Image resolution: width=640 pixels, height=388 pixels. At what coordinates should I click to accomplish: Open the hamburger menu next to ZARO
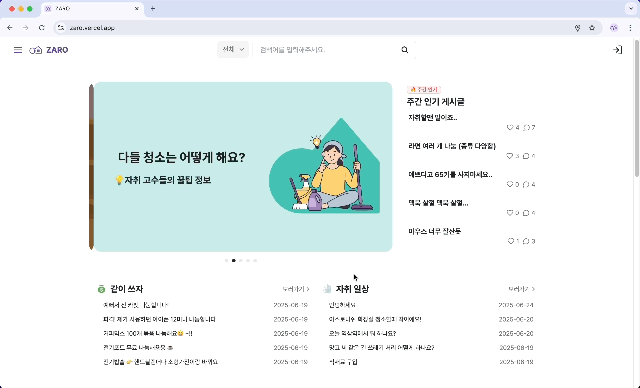point(18,50)
